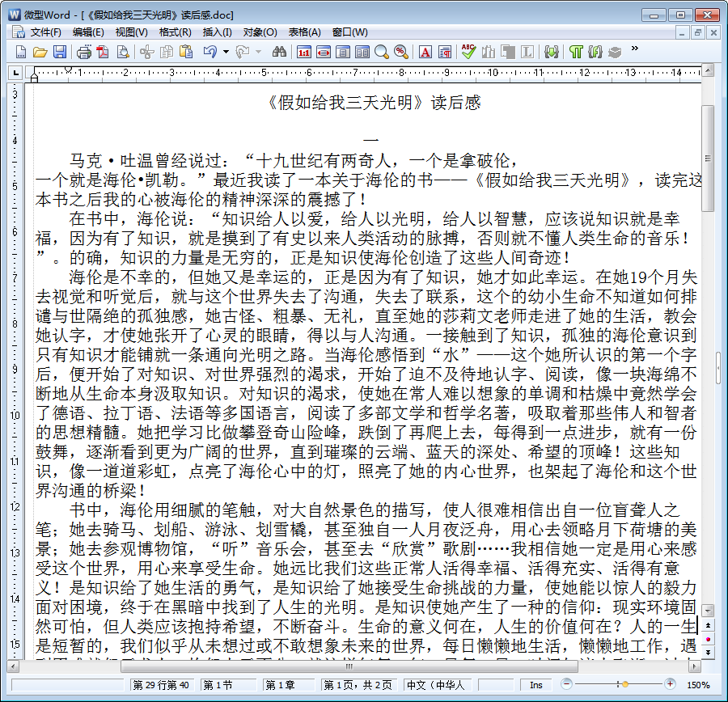The height and width of the screenshot is (702, 728).
Task: Open the 视图(V) menu
Action: tap(131, 32)
